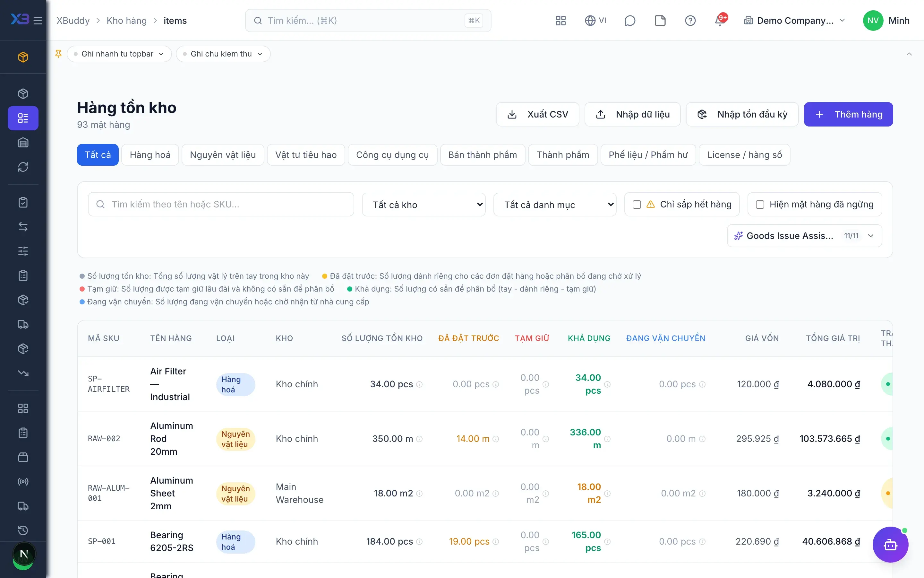Expand the Ghi nhanh tu topbar dropdown
924x578 pixels.
[119, 54]
